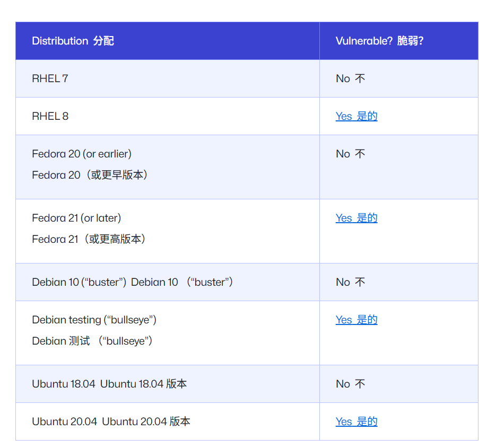Select the 'Fedora 20 (or earlier)' text
The image size is (479, 448).
tap(82, 154)
